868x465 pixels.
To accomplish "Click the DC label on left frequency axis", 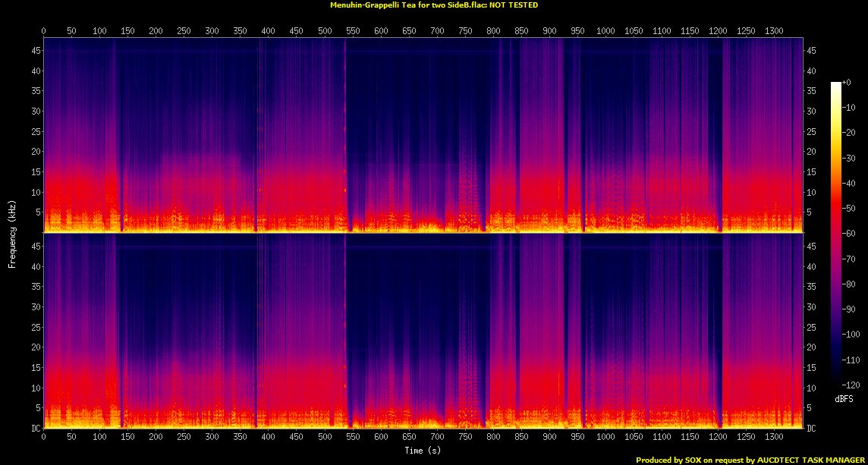I will point(36,429).
